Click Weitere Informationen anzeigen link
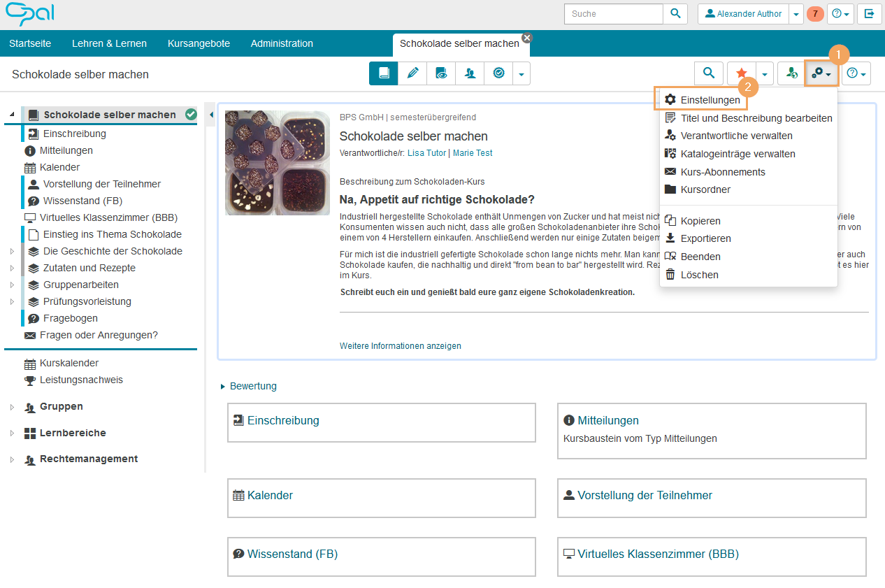Viewport: 885px width, 588px height. [401, 346]
